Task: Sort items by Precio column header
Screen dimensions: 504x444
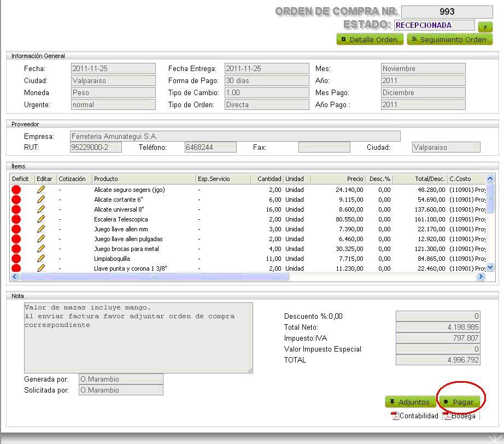Action: pyautogui.click(x=355, y=179)
